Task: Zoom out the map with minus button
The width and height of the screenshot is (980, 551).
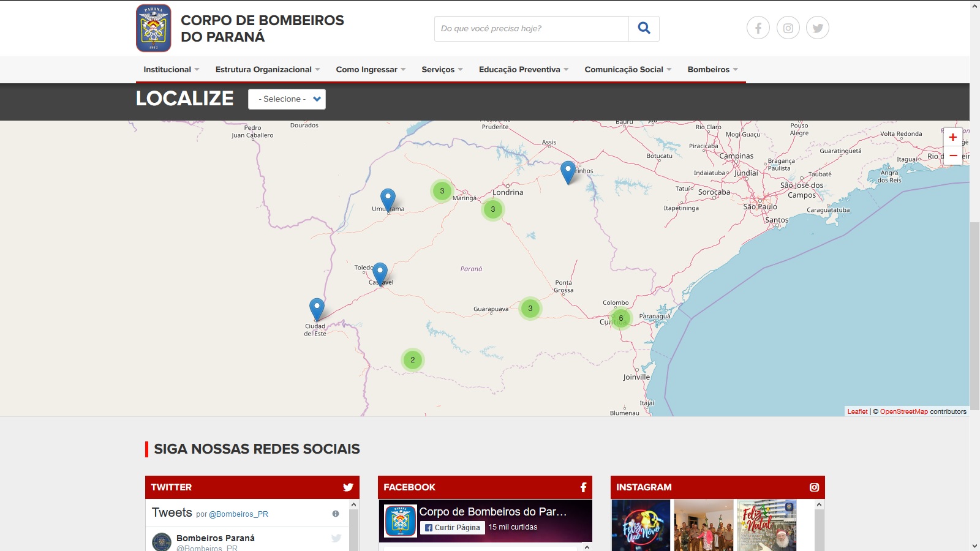Action: pos(953,156)
